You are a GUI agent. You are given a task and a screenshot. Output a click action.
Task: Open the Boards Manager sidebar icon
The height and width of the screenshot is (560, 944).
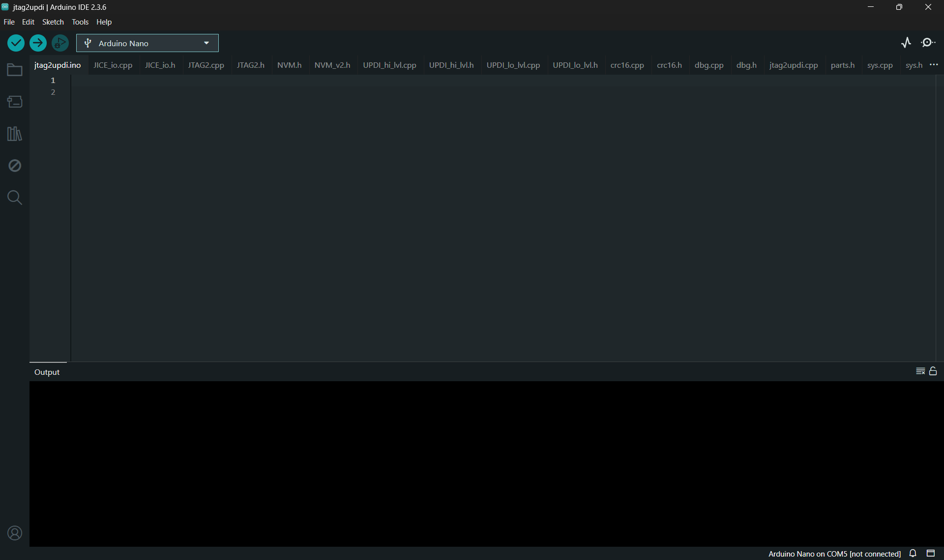click(x=15, y=102)
